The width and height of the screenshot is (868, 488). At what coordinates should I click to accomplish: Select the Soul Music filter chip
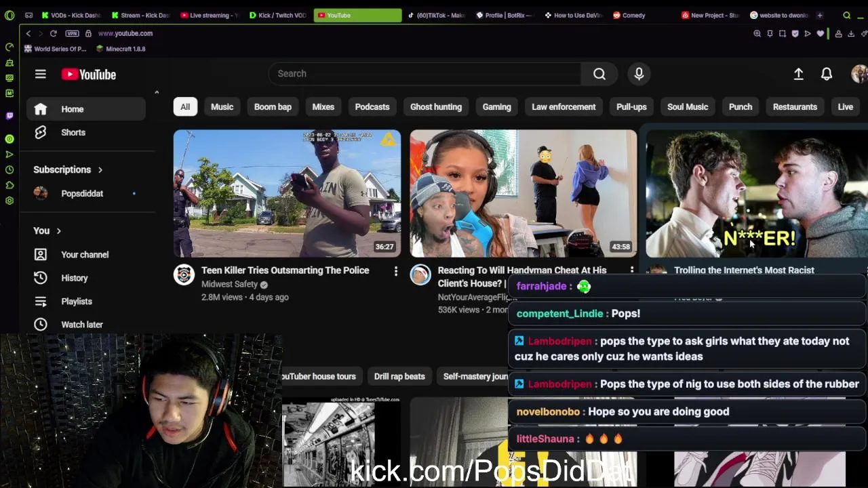pyautogui.click(x=688, y=107)
